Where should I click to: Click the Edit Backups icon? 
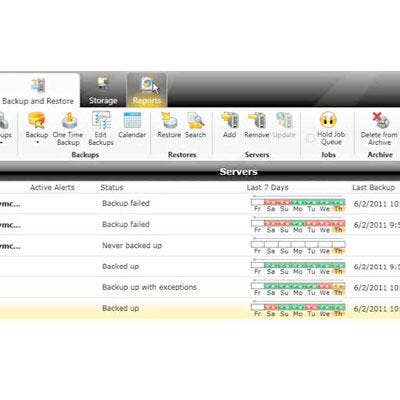pos(101,129)
